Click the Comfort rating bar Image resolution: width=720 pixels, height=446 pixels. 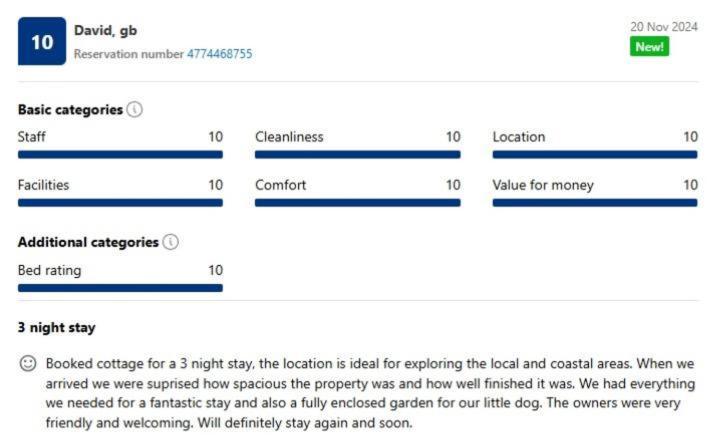point(358,203)
